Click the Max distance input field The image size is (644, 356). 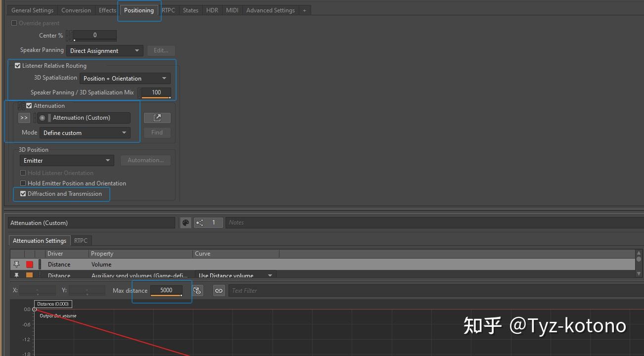pyautogui.click(x=166, y=290)
